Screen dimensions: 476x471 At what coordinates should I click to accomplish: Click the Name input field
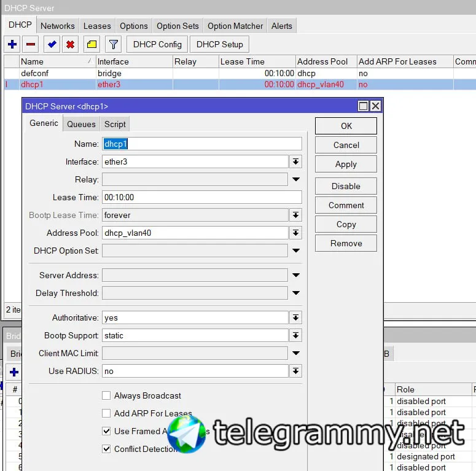(202, 144)
